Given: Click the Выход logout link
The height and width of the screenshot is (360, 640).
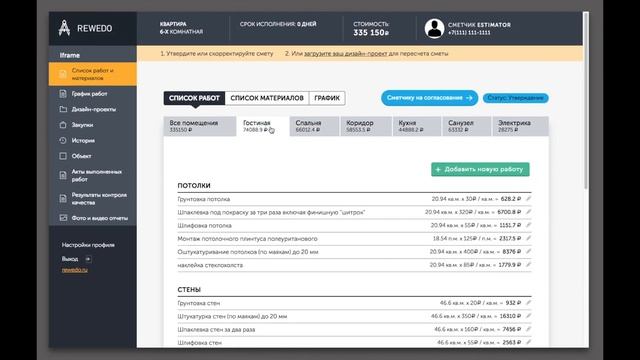Looking at the screenshot, I should pyautogui.click(x=70, y=259).
